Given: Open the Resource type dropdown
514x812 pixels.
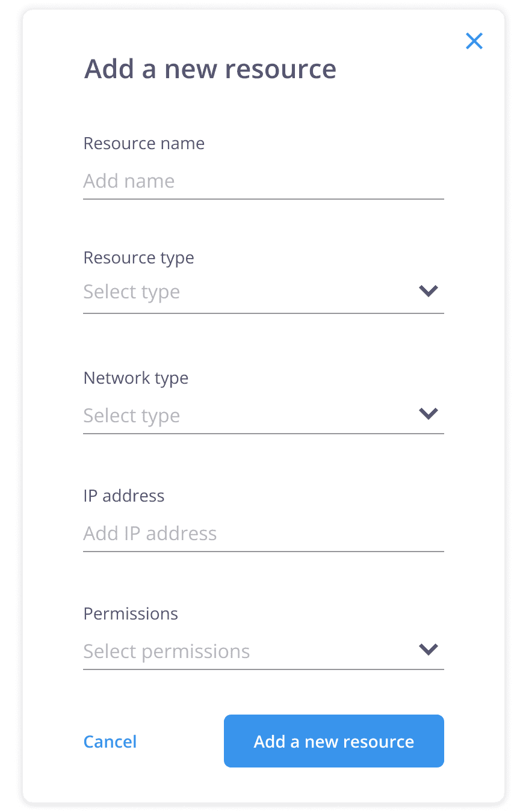Looking at the screenshot, I should tap(253, 292).
